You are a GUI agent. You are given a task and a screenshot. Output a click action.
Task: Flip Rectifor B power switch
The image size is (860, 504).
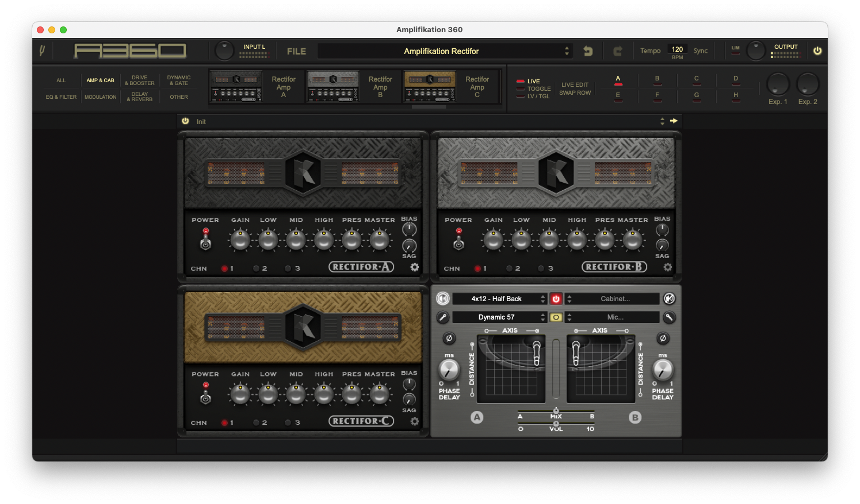click(458, 240)
